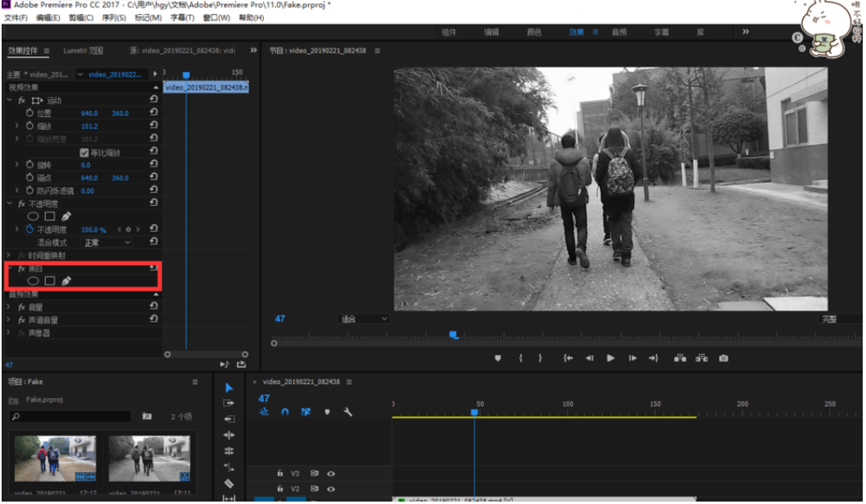Click Reset icon for 位置 parameter

pyautogui.click(x=154, y=113)
